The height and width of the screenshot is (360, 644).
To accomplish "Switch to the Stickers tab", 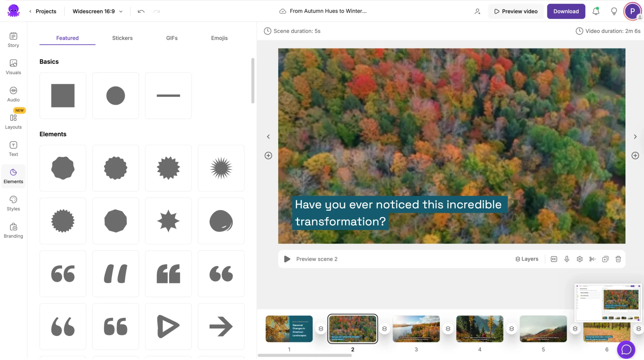I will coord(122,38).
